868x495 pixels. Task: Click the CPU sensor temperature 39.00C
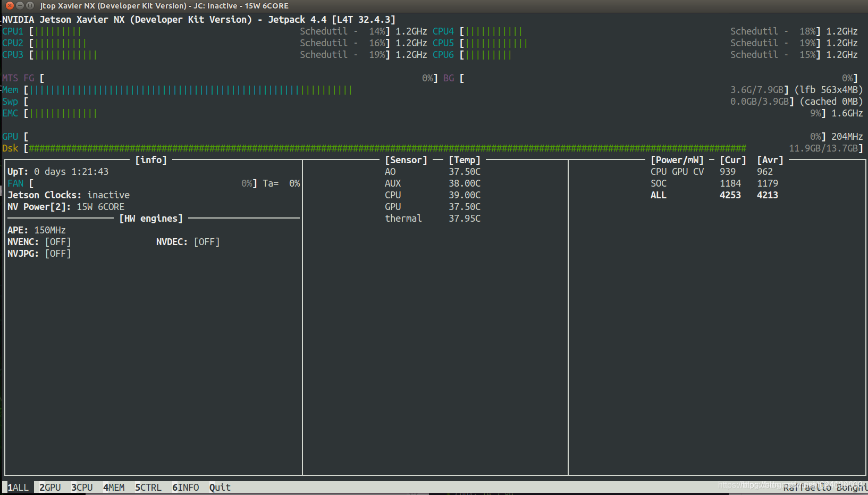(465, 195)
